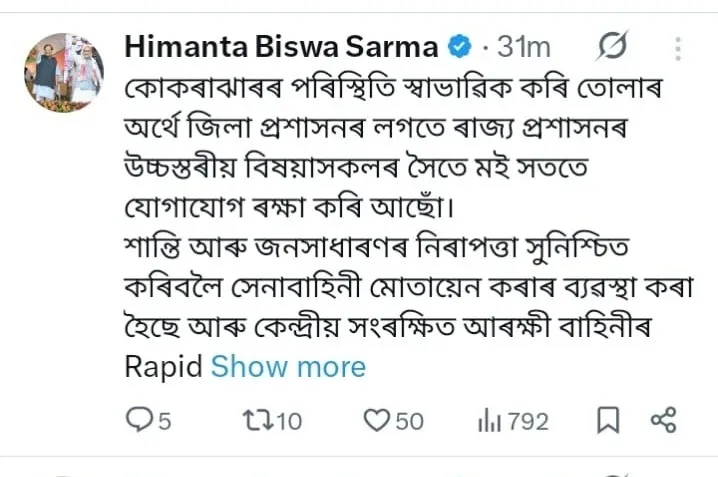Image resolution: width=718 pixels, height=477 pixels.
Task: Click the reply speech bubble icon
Action: 137,421
